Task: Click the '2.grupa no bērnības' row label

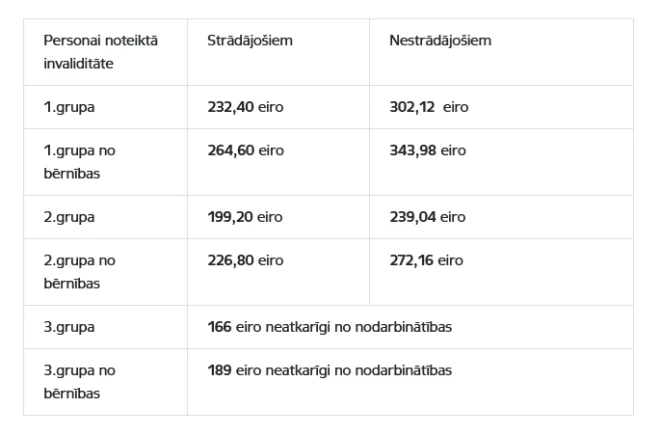Action: coord(77,271)
